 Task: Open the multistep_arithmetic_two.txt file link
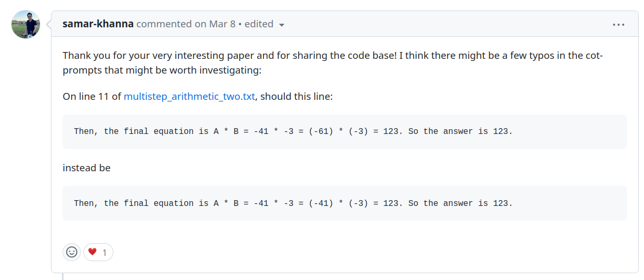click(189, 97)
